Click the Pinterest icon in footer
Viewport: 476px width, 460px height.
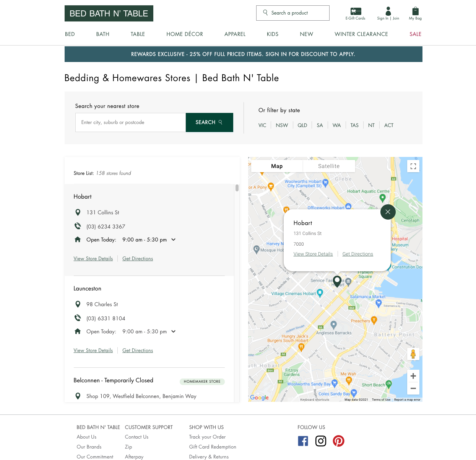(338, 441)
